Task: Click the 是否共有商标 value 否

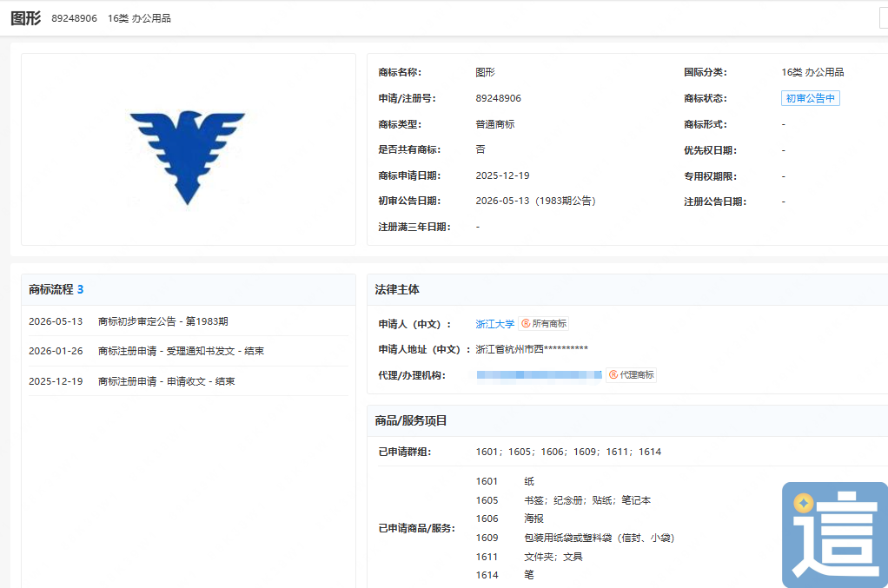Action: [480, 149]
